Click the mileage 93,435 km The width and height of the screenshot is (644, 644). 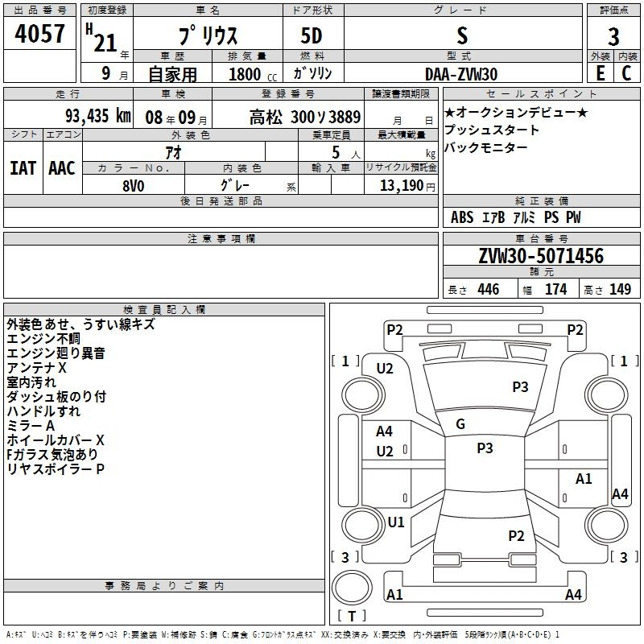(x=98, y=115)
